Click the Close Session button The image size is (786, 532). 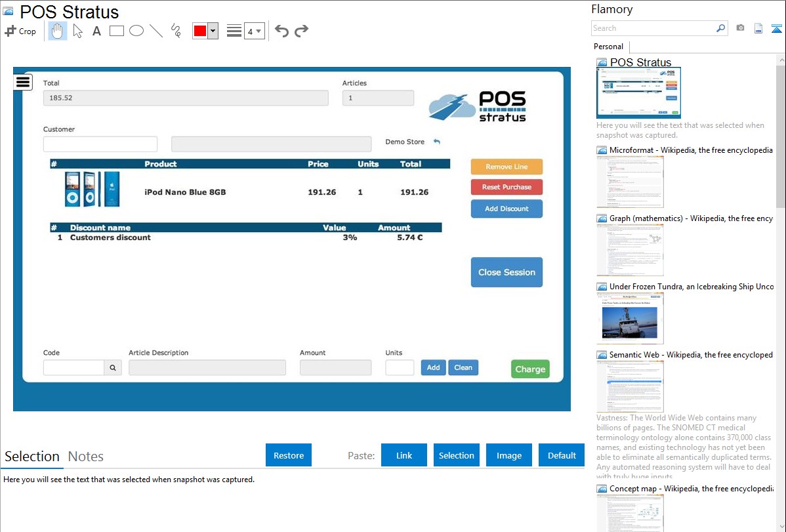point(507,272)
